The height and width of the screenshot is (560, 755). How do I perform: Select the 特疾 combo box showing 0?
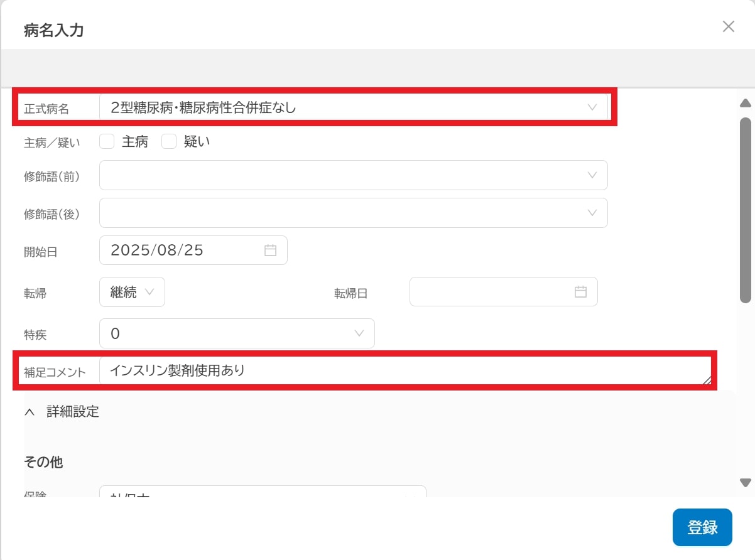tap(237, 333)
